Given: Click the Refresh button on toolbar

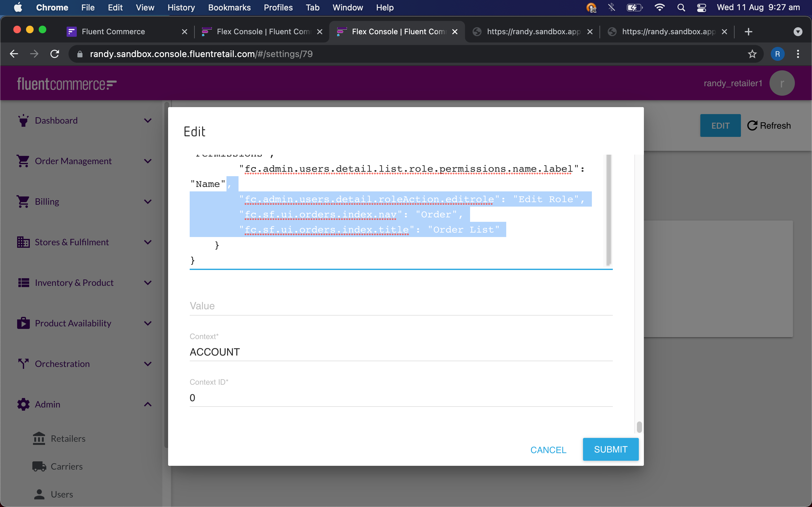Looking at the screenshot, I should pos(769,125).
